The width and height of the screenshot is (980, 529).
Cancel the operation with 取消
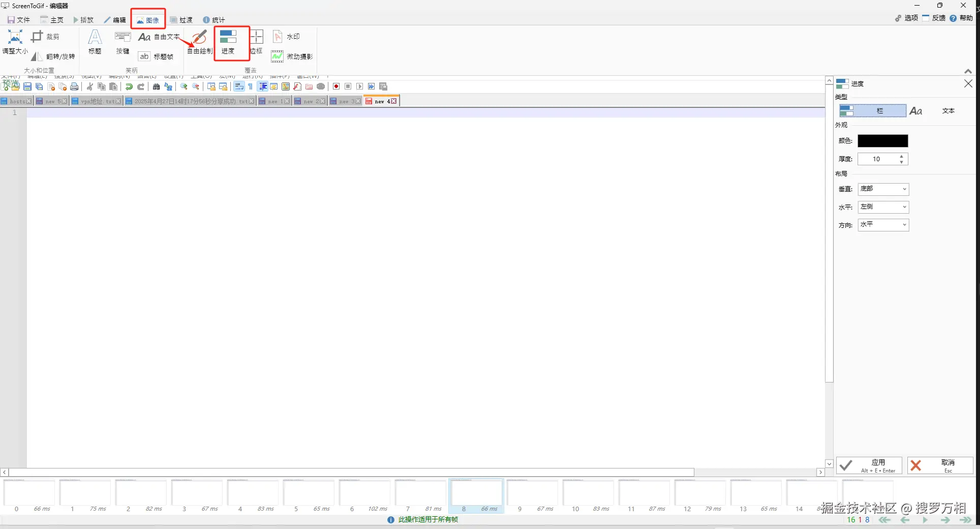(x=940, y=465)
